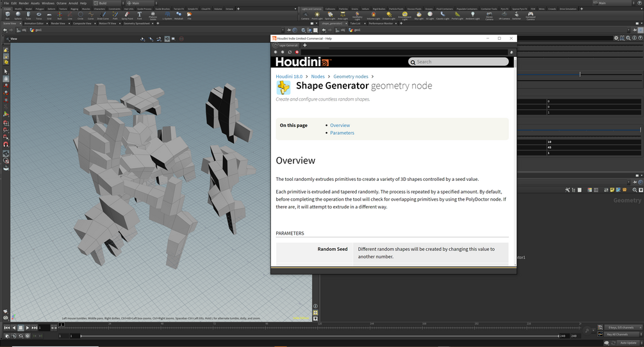Jump to Overview section link

340,126
